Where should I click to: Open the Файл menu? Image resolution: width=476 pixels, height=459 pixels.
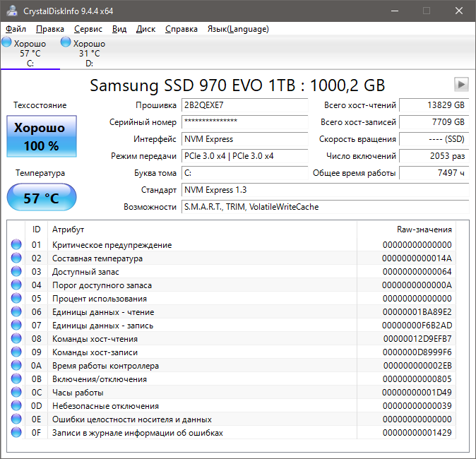click(16, 29)
